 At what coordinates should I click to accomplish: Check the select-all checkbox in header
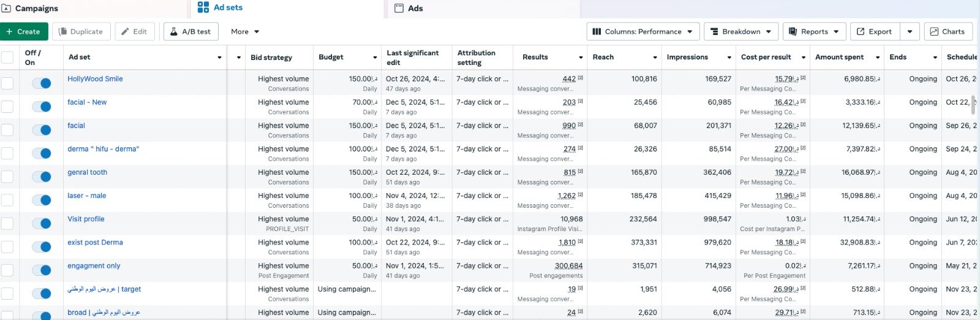tap(7, 58)
